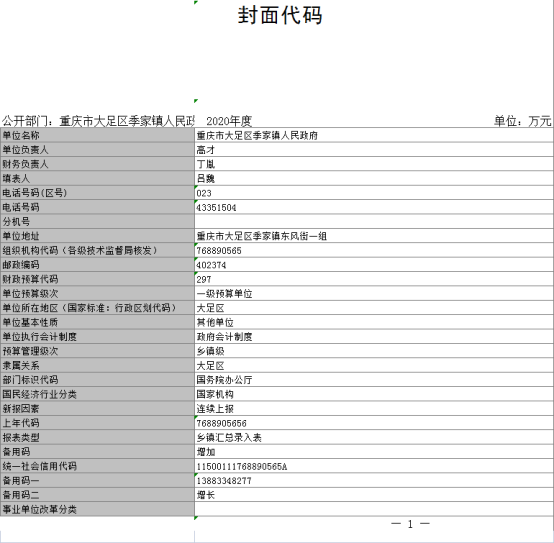Click the postal code cell 402374

(x=374, y=265)
